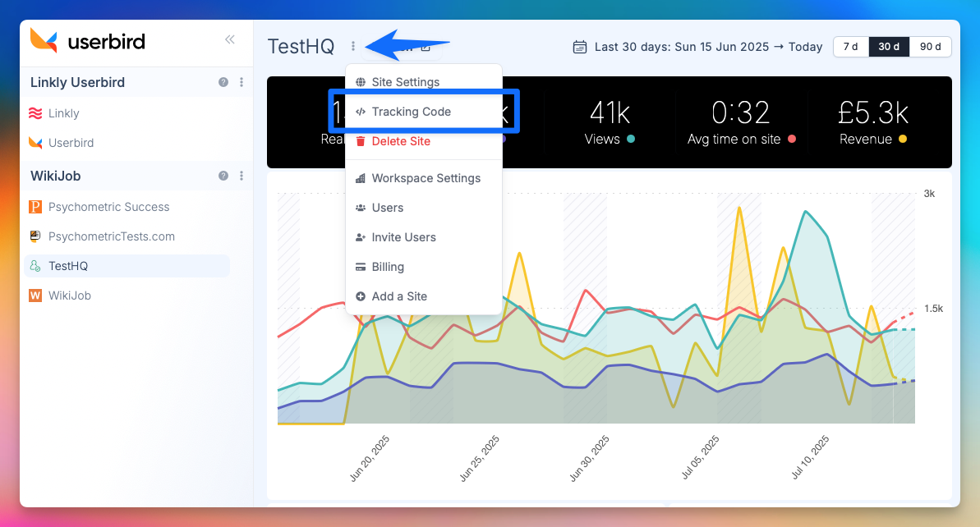980x527 pixels.
Task: Click the credit card icon next to Billing
Action: coord(361,267)
